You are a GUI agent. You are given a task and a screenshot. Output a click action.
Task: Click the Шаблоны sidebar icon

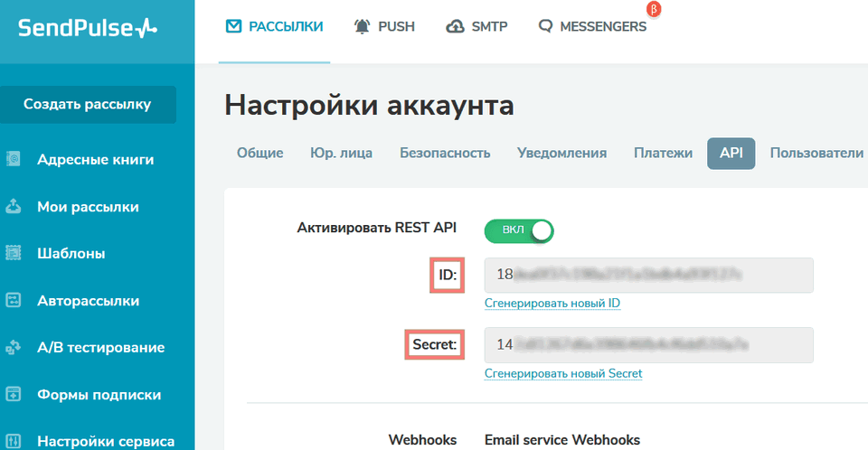pyautogui.click(x=14, y=253)
